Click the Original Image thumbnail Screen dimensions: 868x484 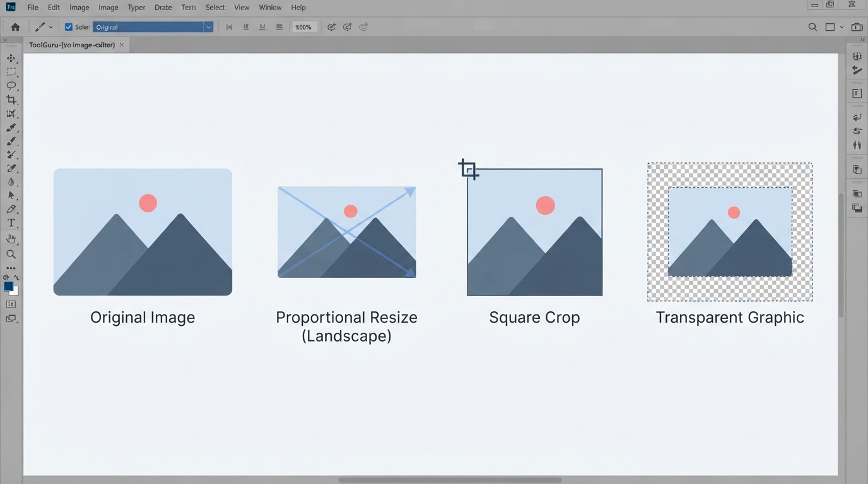tap(143, 232)
